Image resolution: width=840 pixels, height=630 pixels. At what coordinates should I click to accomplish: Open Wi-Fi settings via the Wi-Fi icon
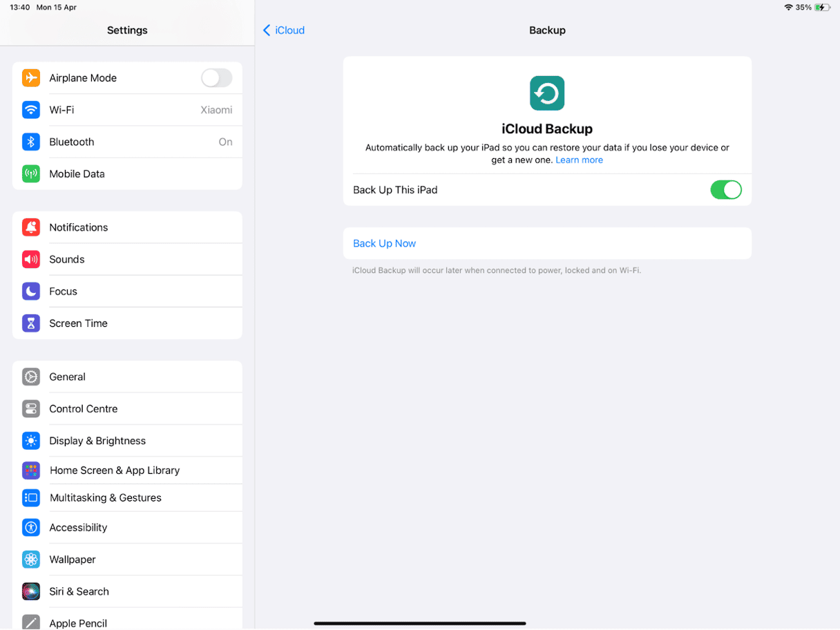tap(31, 110)
